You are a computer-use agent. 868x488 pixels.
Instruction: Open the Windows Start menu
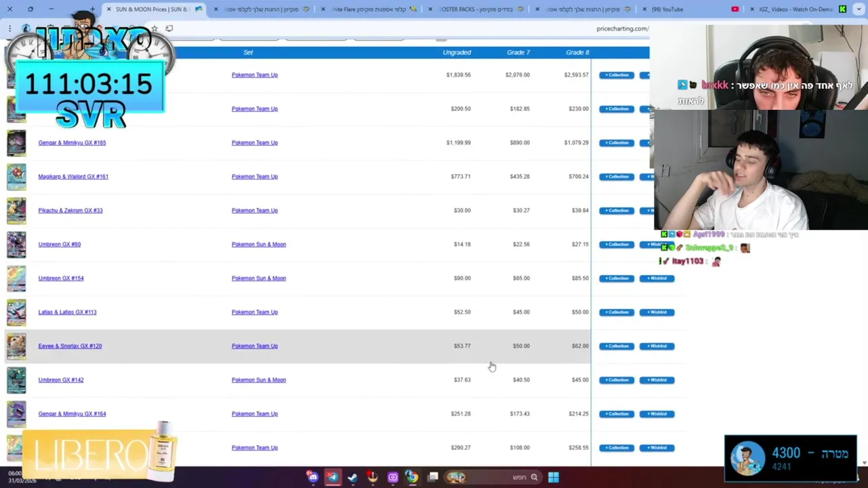553,477
